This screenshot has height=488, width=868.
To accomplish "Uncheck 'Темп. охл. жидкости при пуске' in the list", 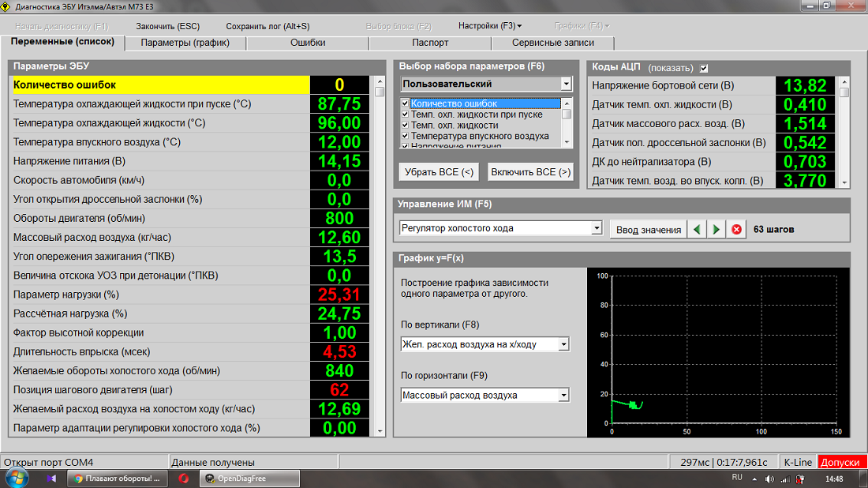I will (x=406, y=114).
